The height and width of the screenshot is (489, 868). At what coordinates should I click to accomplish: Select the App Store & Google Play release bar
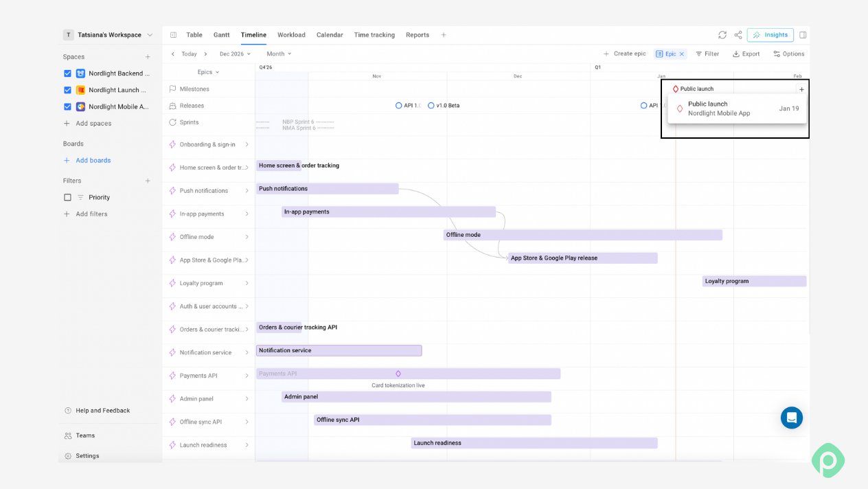(x=583, y=258)
